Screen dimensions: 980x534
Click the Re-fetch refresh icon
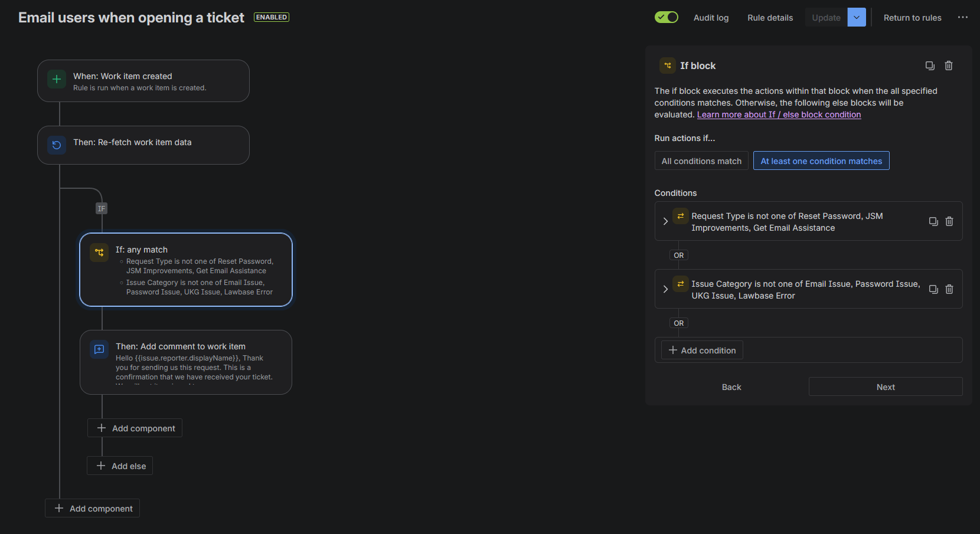pyautogui.click(x=57, y=145)
